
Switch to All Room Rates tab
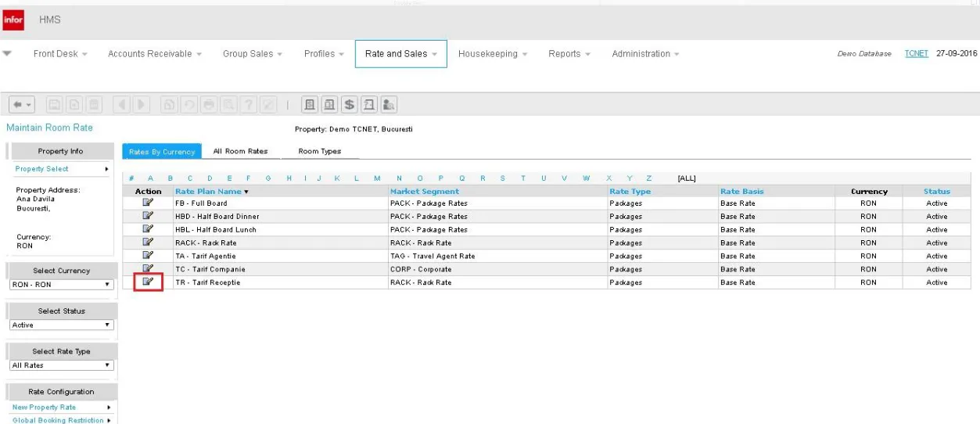point(240,151)
